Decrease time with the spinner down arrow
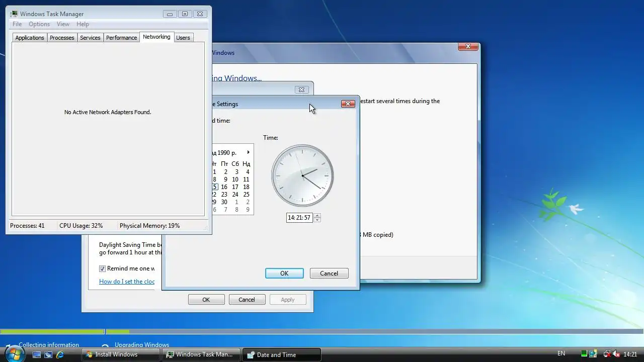 point(317,220)
